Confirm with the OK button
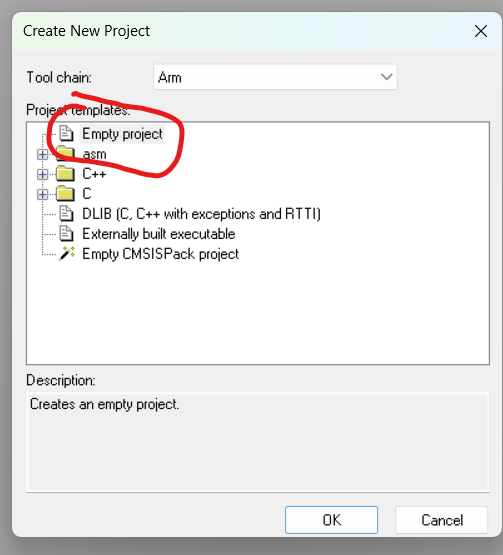 click(x=331, y=520)
